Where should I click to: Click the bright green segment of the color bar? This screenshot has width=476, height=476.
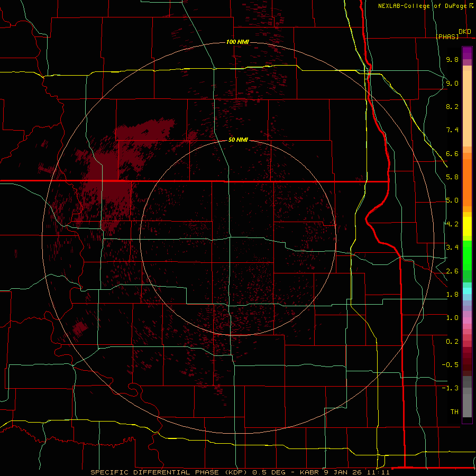[467, 257]
